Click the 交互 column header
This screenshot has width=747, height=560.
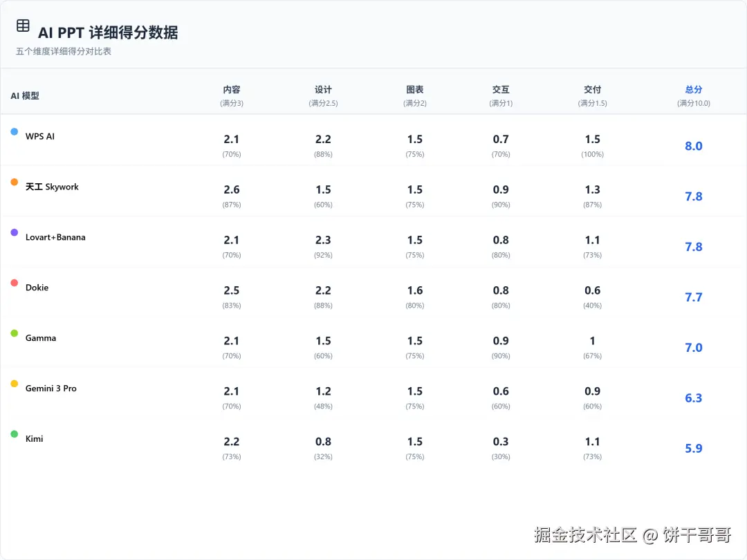point(501,90)
